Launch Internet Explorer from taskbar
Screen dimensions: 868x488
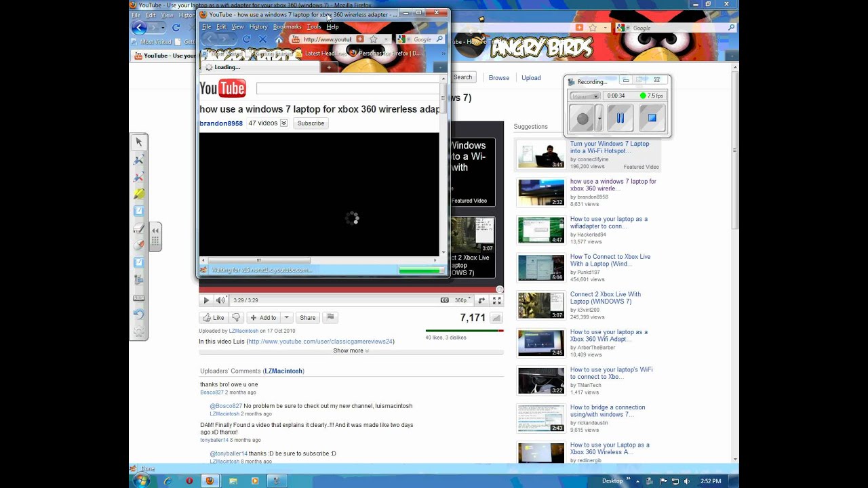tap(167, 481)
